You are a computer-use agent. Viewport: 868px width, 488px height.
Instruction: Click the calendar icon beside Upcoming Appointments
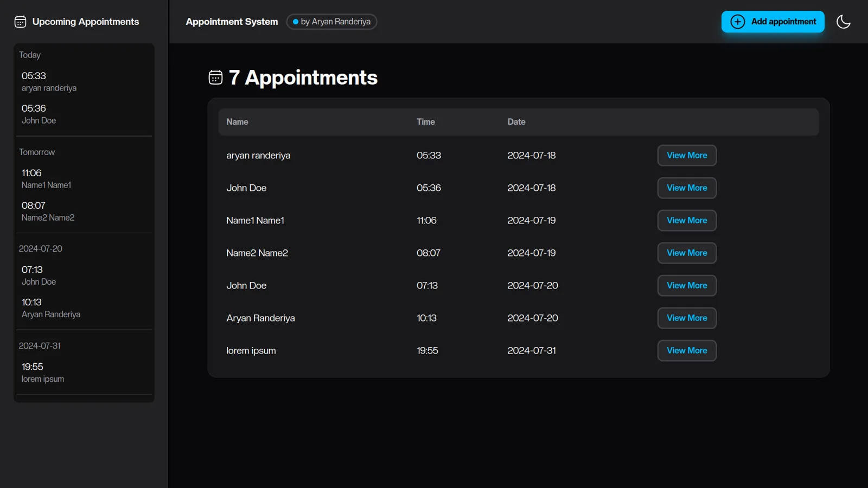pos(20,22)
